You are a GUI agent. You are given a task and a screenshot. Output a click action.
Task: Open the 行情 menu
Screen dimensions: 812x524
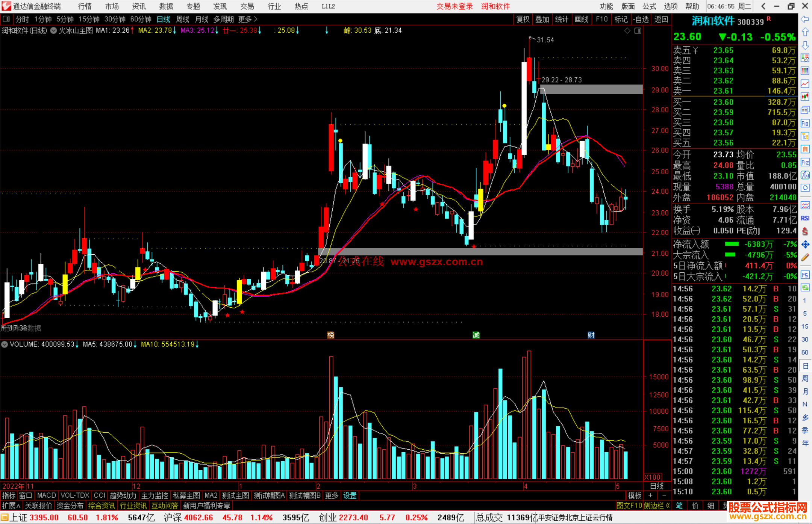coord(85,6)
